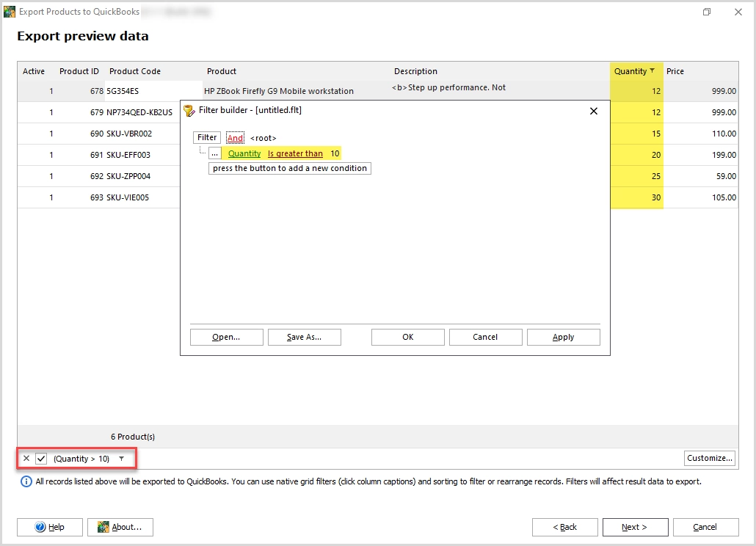This screenshot has width=756, height=546.
Task: Sort by the Product Code column header
Action: pos(135,71)
